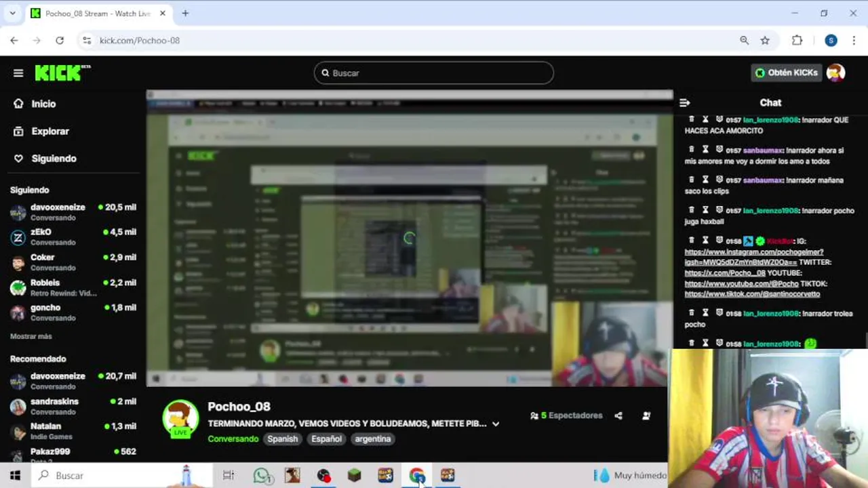
Task: Timeout sender of "pocho juga haxball" message
Action: tap(705, 210)
